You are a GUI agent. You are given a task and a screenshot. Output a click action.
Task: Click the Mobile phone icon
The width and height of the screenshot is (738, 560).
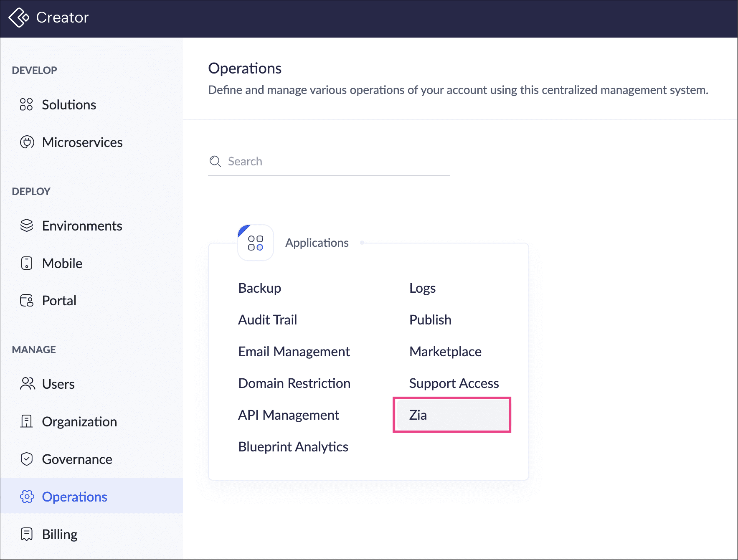coord(27,263)
